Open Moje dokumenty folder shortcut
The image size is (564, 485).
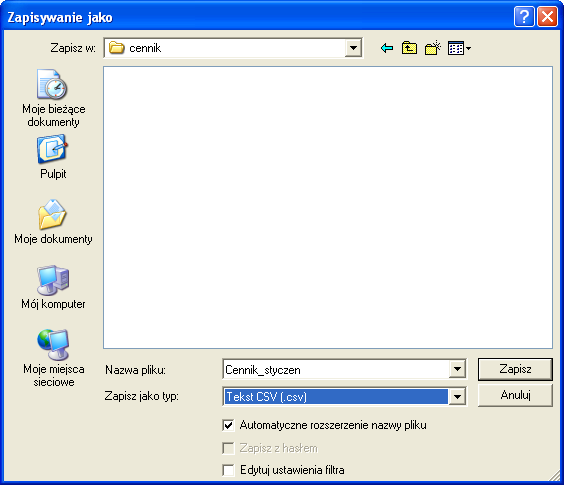[53, 222]
